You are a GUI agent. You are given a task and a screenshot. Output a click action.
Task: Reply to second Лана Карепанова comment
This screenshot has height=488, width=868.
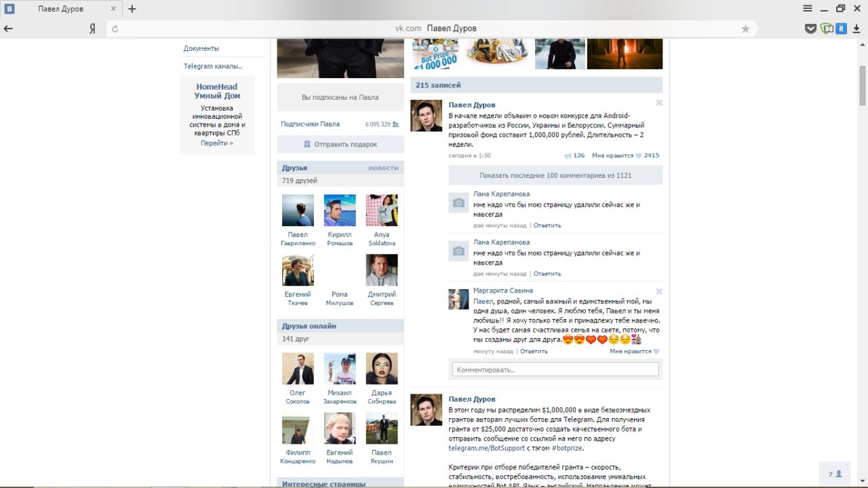click(547, 274)
